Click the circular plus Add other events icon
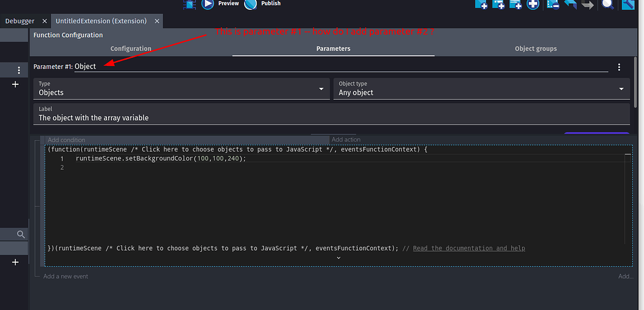 pyautogui.click(x=533, y=4)
